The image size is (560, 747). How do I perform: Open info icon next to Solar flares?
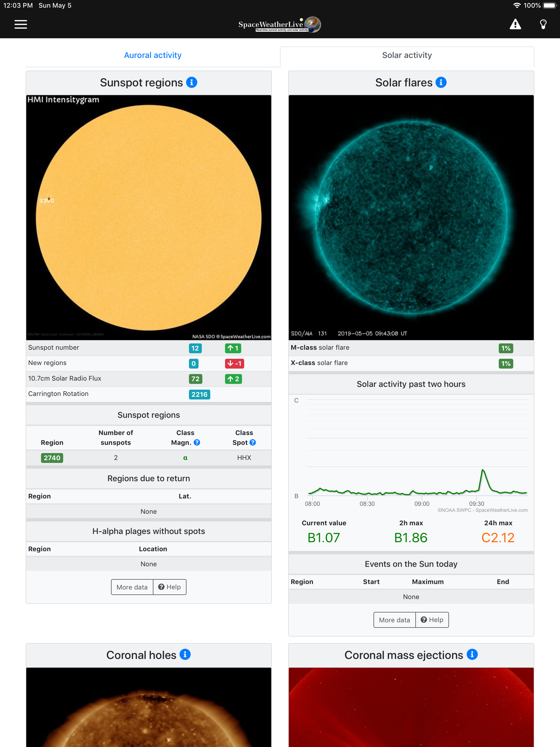(441, 82)
